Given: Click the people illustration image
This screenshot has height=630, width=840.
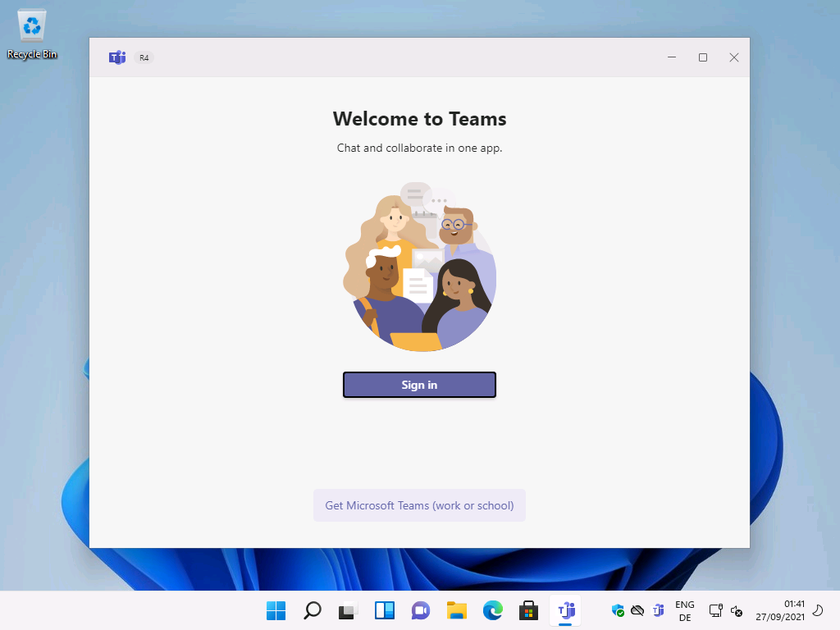Looking at the screenshot, I should 419,267.
